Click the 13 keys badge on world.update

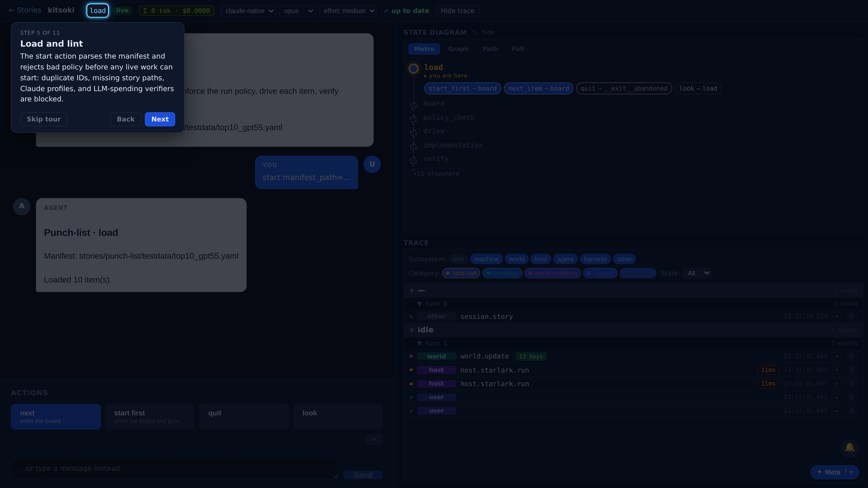click(531, 357)
